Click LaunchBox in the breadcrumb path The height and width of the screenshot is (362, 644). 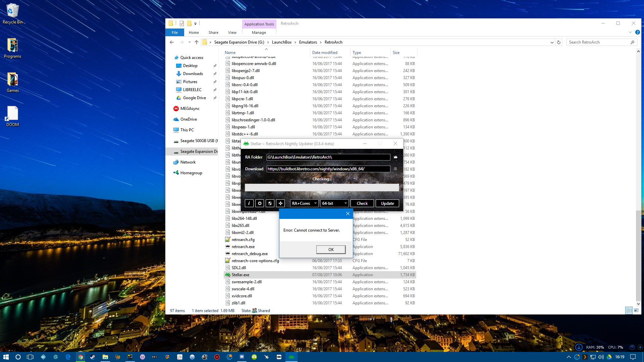click(x=282, y=42)
